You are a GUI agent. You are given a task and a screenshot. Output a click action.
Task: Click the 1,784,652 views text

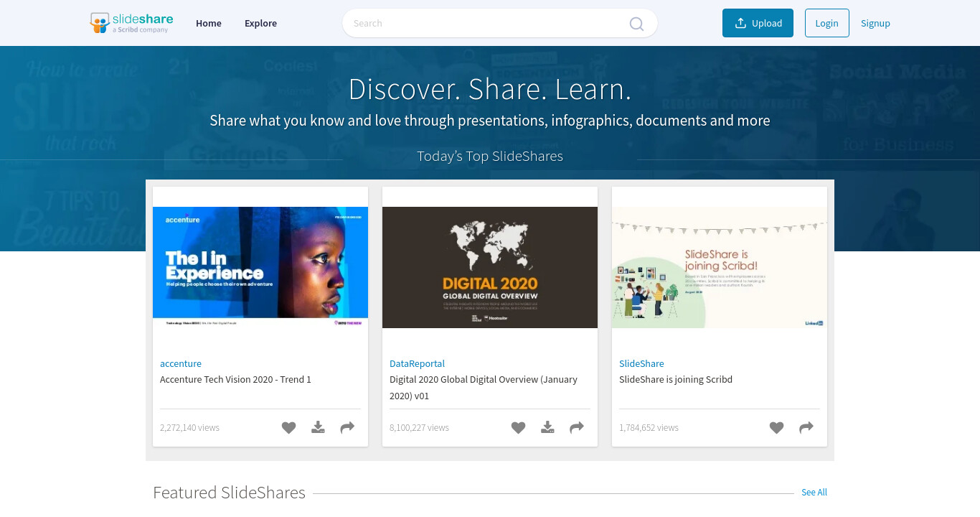[x=649, y=427]
